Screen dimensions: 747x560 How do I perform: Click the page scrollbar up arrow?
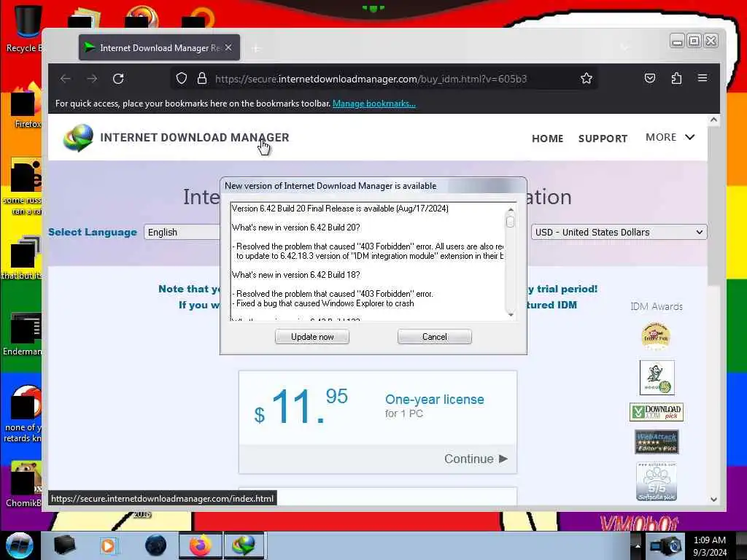tap(713, 120)
